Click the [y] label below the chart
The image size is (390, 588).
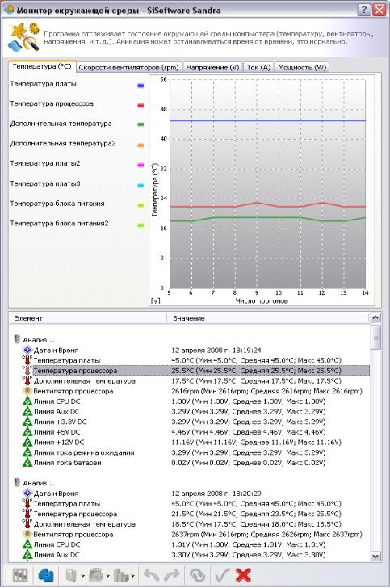point(155,300)
